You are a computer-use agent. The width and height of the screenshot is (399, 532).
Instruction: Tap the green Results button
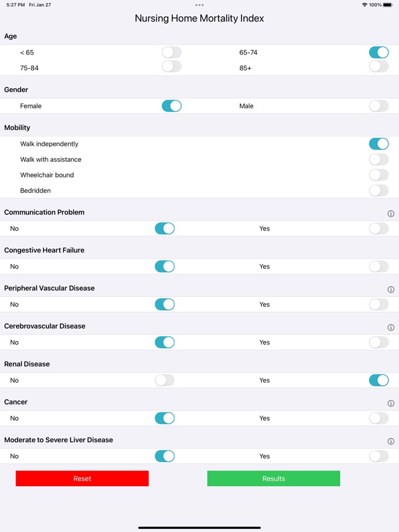pos(273,478)
